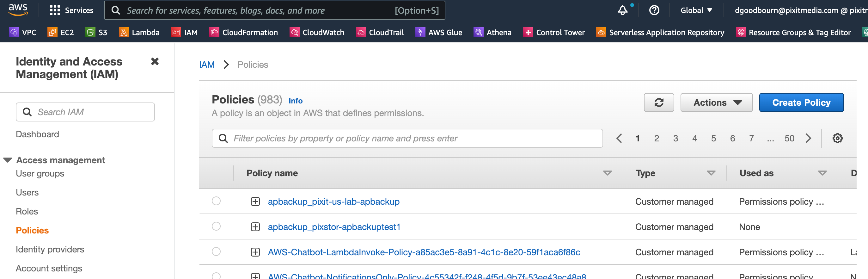
Task: Expand apbackup_pixstor-apbackuptest1 policy details
Action: click(x=255, y=227)
